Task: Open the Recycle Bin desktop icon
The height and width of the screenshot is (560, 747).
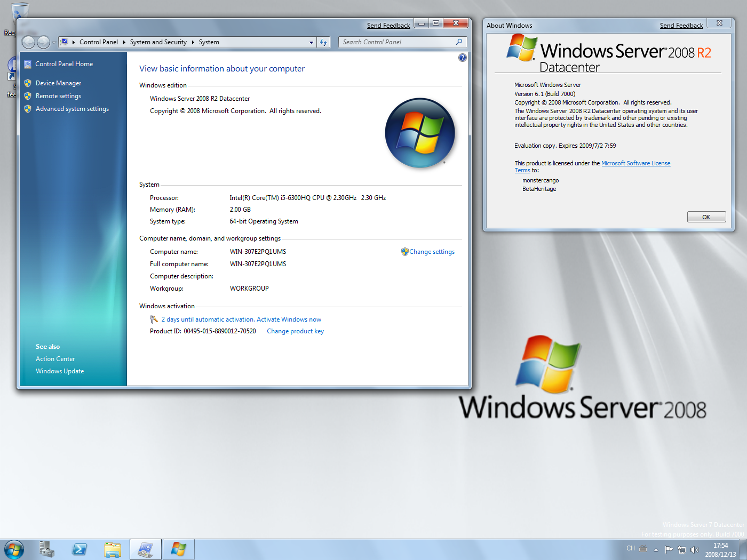Action: pyautogui.click(x=19, y=13)
